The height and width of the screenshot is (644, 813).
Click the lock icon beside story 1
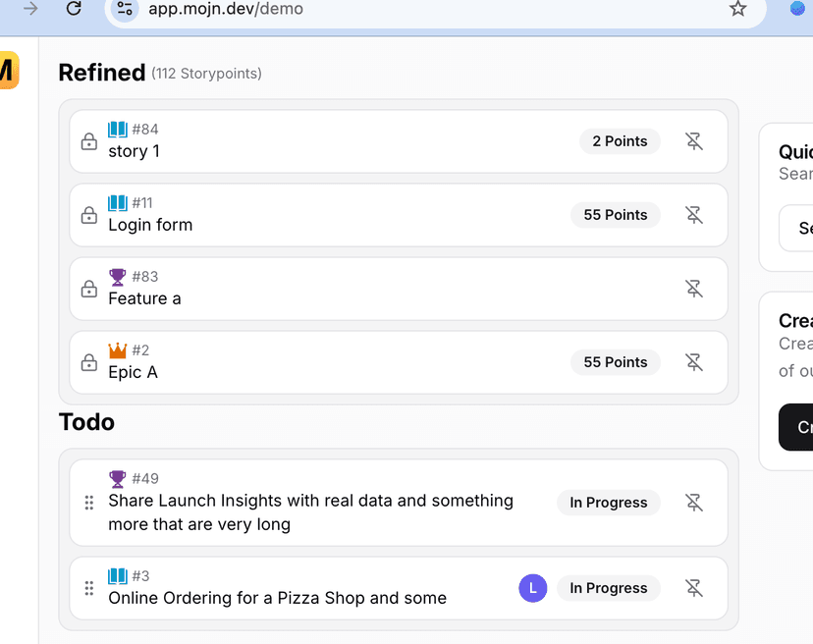point(89,141)
